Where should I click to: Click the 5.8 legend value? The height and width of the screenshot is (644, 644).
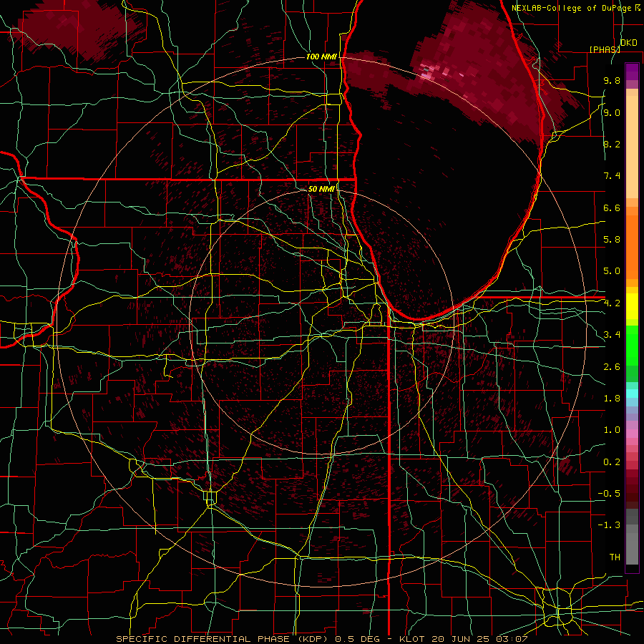(x=612, y=240)
